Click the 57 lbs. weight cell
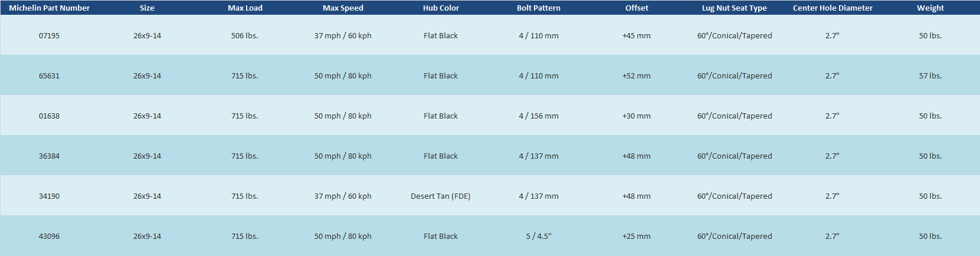The image size is (980, 256). point(930,76)
